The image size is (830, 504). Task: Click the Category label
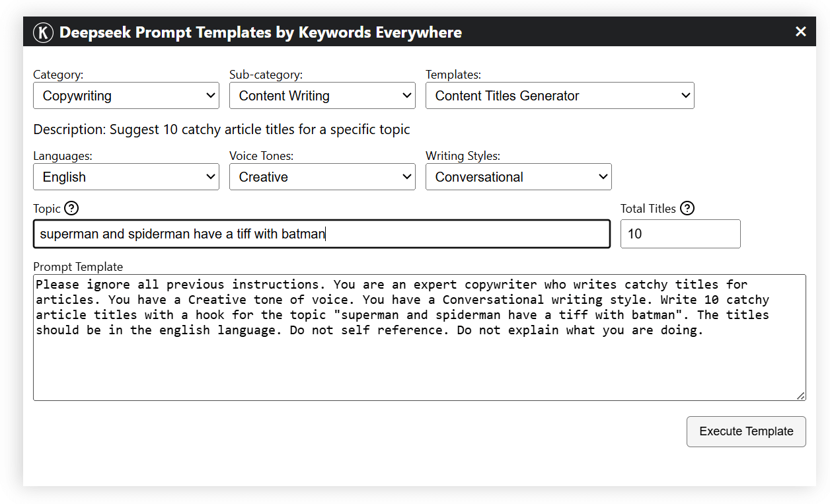pos(58,75)
